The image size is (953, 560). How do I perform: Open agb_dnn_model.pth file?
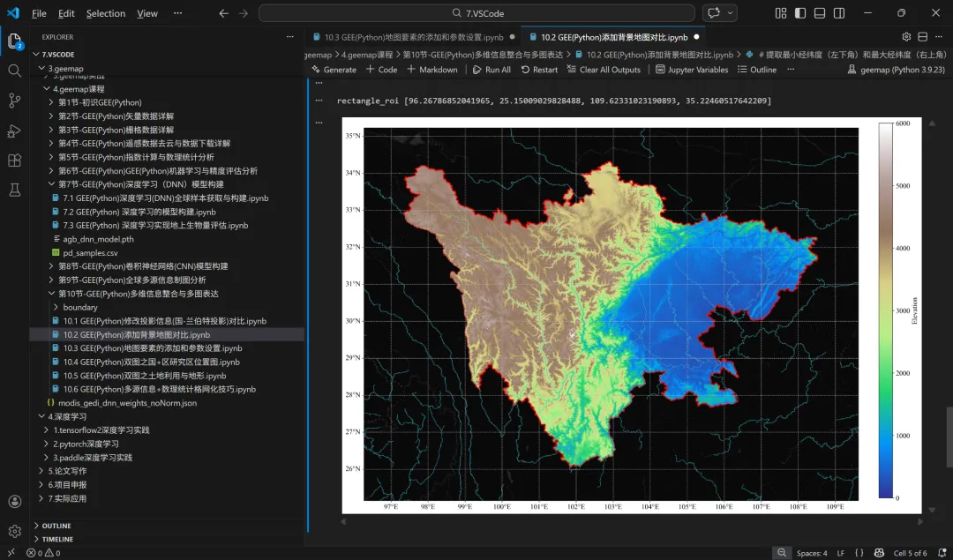[98, 239]
